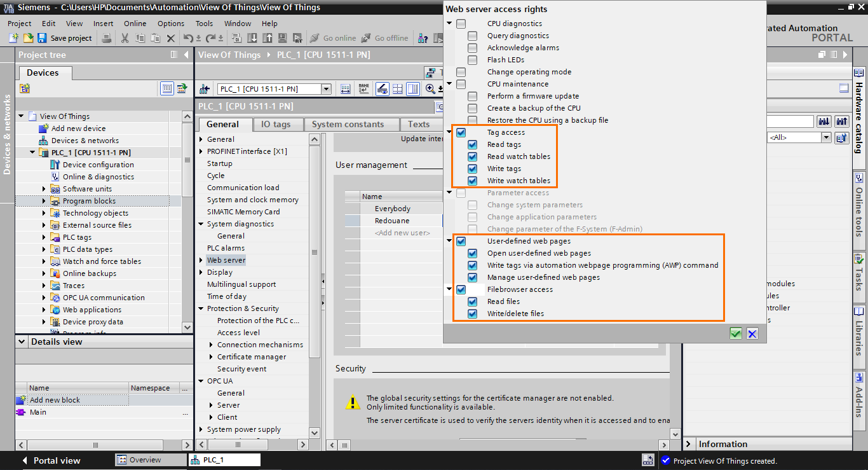Click the Devices toolbar icon with green arrow

click(x=182, y=88)
